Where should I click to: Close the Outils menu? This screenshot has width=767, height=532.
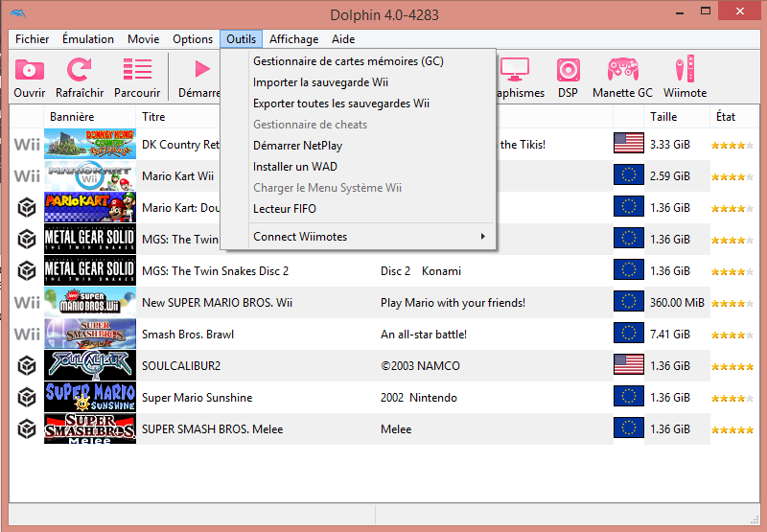(x=242, y=39)
